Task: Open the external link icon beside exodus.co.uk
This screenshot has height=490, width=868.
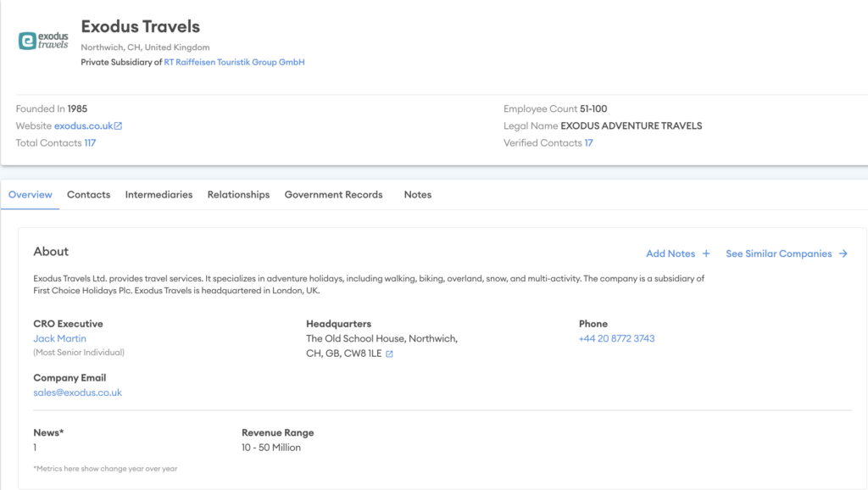Action: pos(118,125)
